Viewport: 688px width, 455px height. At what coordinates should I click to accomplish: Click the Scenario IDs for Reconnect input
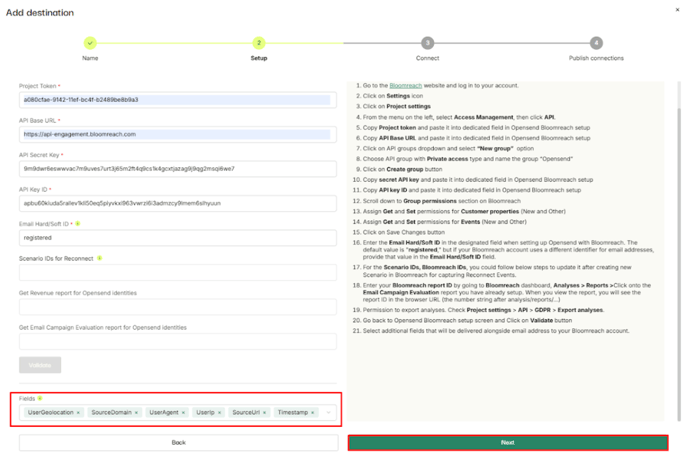pos(178,273)
